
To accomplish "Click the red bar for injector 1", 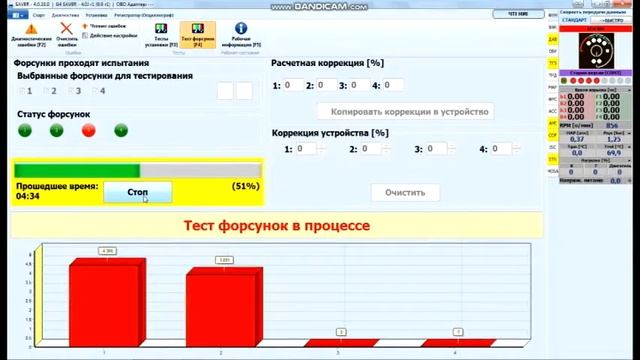I will [107, 302].
